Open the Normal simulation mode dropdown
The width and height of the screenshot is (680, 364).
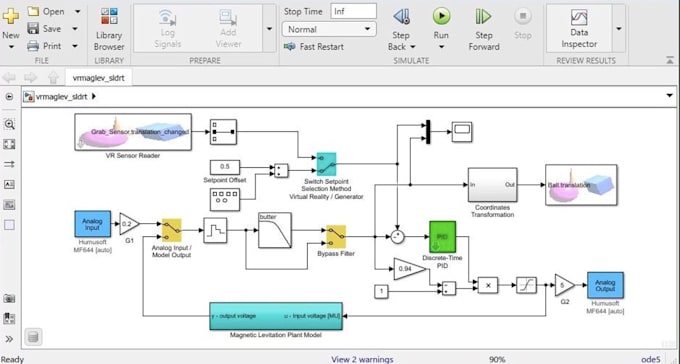(329, 30)
